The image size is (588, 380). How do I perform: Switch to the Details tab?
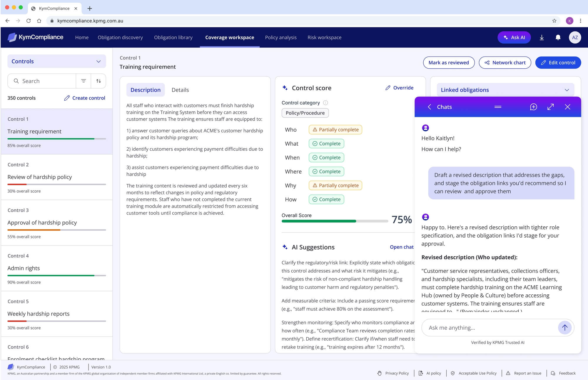pos(180,90)
